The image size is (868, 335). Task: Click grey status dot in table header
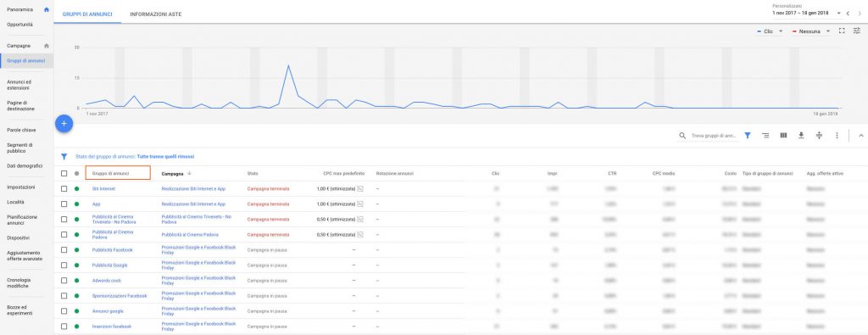76,173
